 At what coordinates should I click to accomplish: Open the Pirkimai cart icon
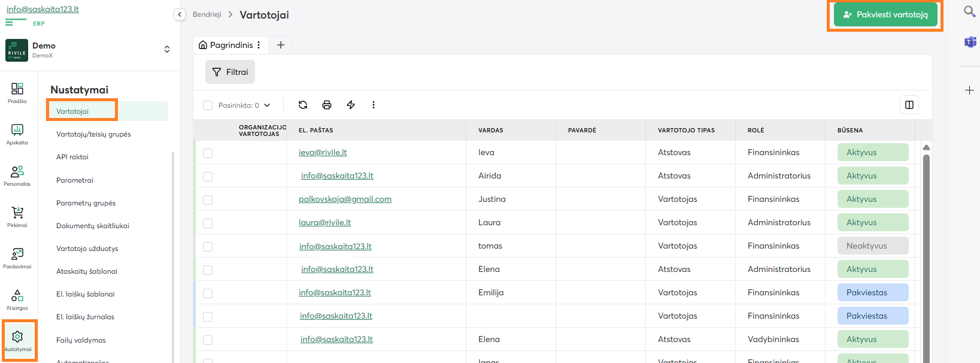17,216
